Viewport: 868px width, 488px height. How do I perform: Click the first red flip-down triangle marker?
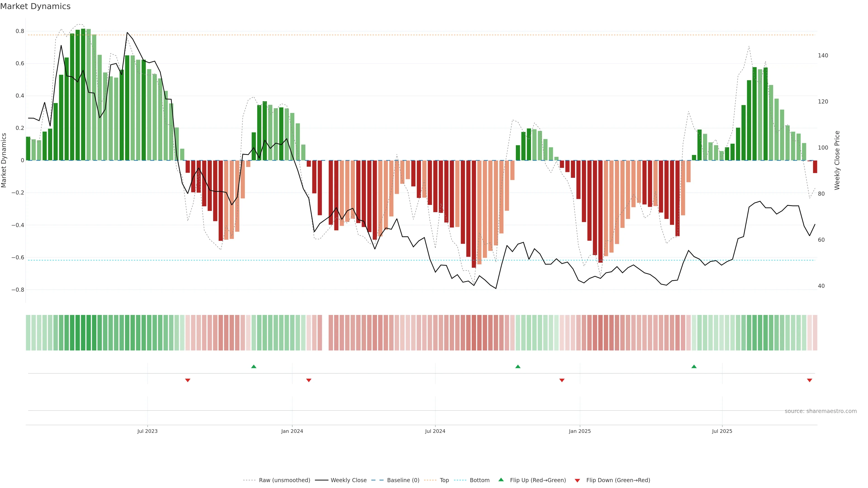tap(188, 380)
